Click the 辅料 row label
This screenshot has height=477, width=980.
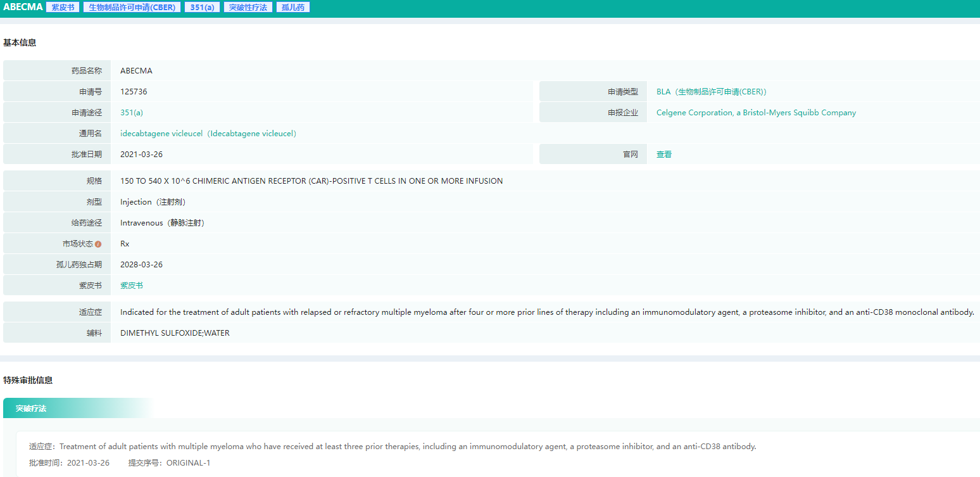(94, 333)
